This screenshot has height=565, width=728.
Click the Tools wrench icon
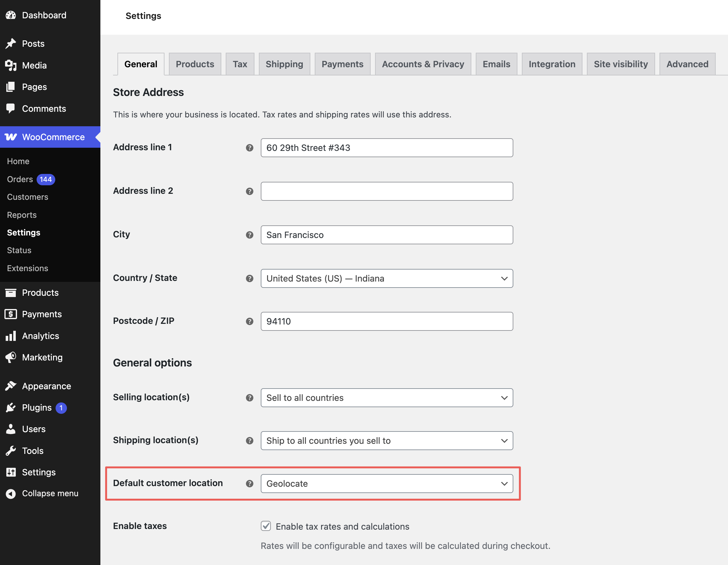11,450
